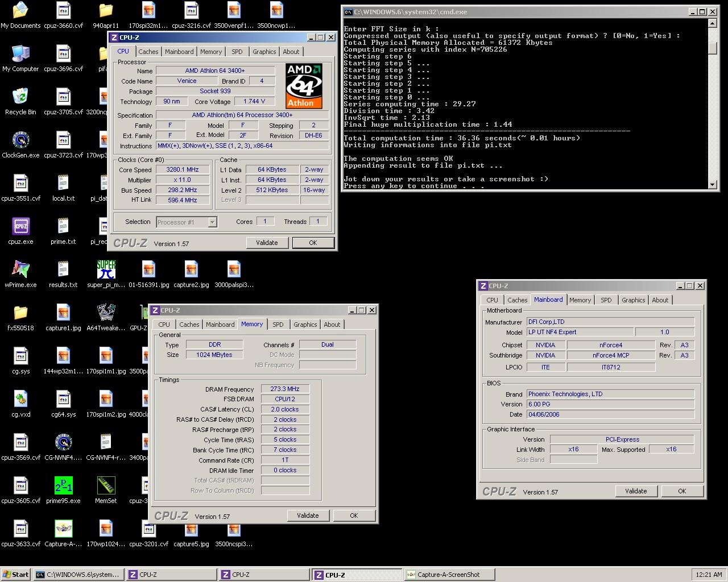Select local.txt file icon
This screenshot has width=728, height=582.
click(x=63, y=188)
